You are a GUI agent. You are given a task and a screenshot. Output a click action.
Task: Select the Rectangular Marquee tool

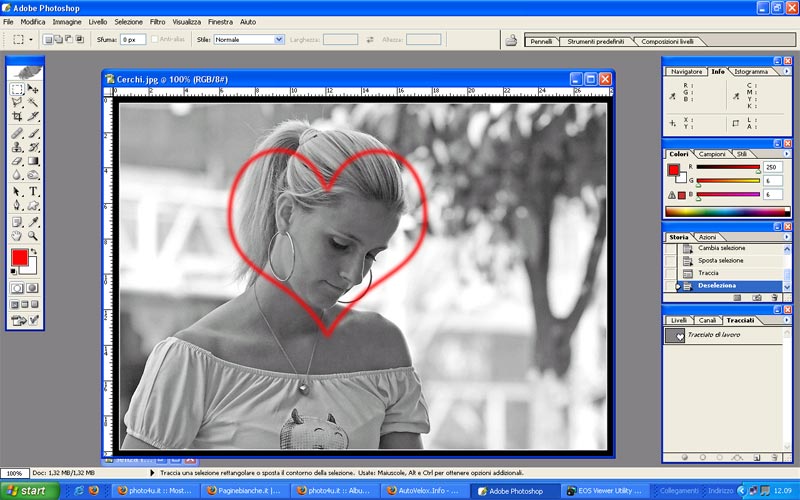17,89
